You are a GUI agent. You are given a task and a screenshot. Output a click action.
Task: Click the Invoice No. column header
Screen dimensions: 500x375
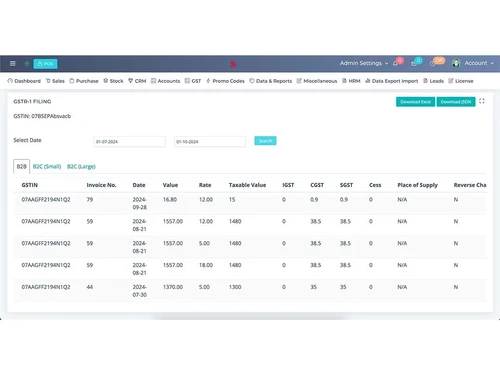click(101, 185)
